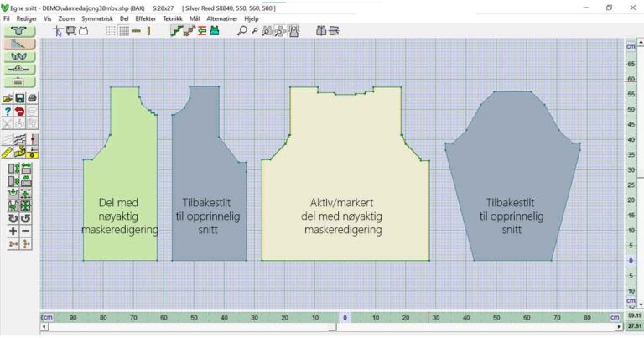
Task: Open the Effekter menu
Action: 145,18
